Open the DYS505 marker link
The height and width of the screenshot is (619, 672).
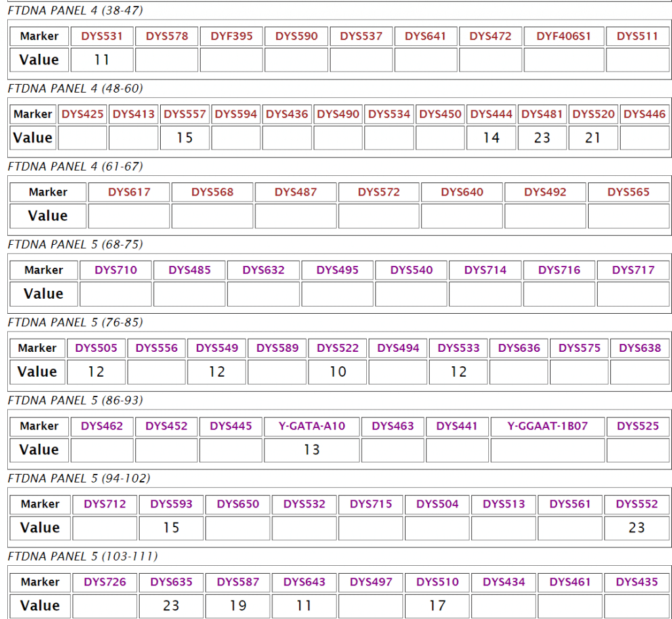pos(96,348)
